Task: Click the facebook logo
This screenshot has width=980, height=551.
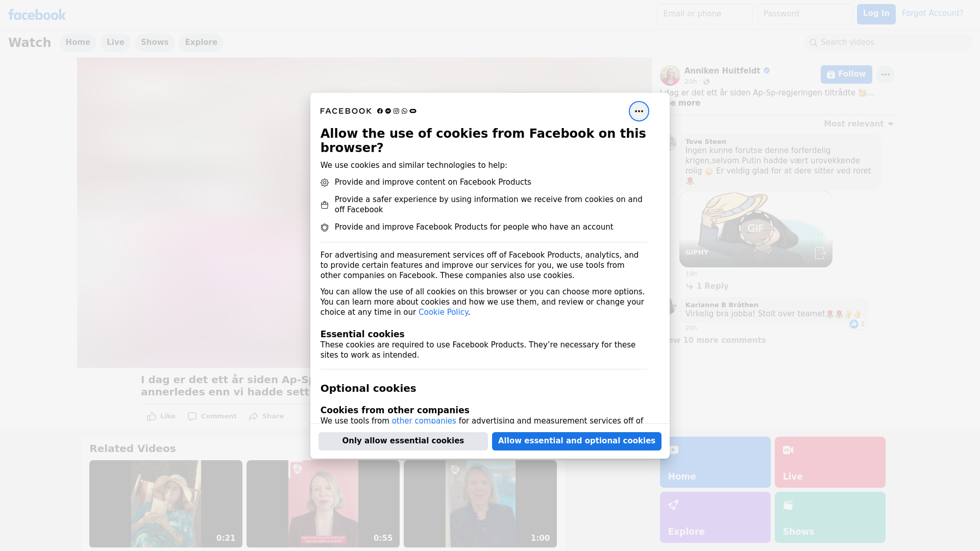Action: tap(37, 15)
